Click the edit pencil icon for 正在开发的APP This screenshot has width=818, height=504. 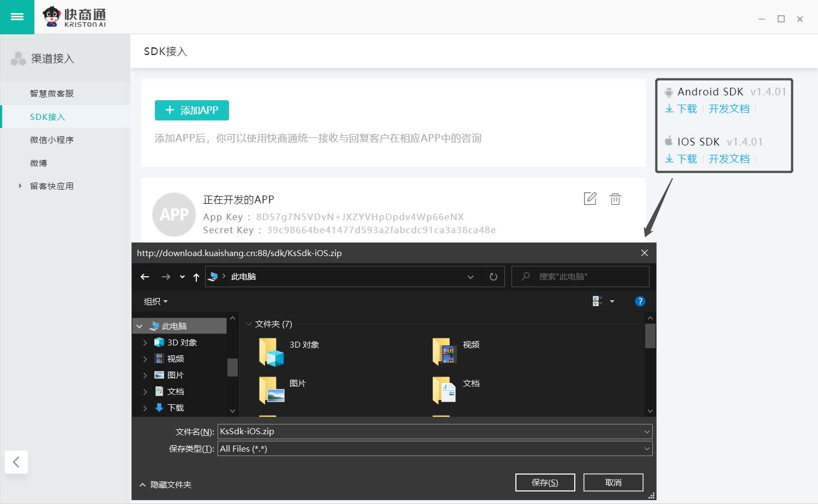point(590,198)
